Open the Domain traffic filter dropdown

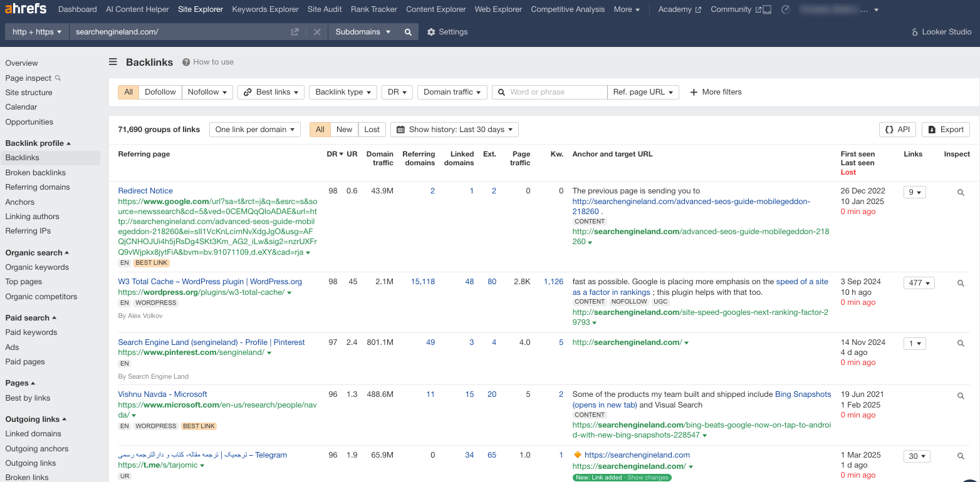pyautogui.click(x=452, y=92)
